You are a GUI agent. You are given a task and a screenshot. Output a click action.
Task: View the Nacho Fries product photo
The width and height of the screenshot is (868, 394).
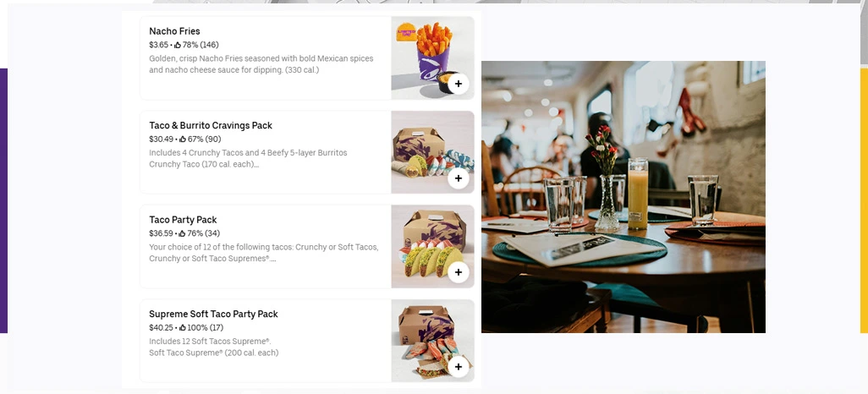(432, 58)
